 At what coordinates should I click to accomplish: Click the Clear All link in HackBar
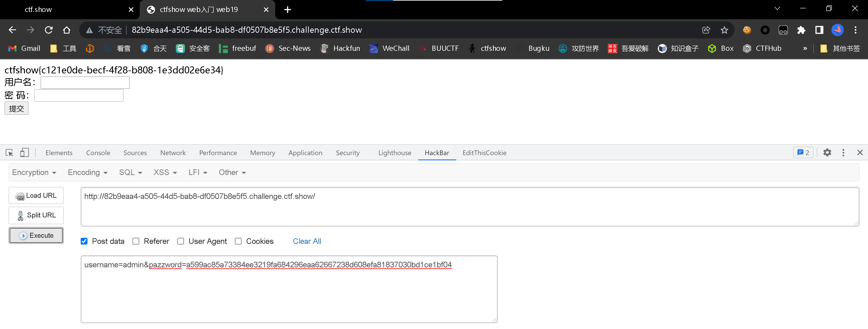[x=307, y=241]
